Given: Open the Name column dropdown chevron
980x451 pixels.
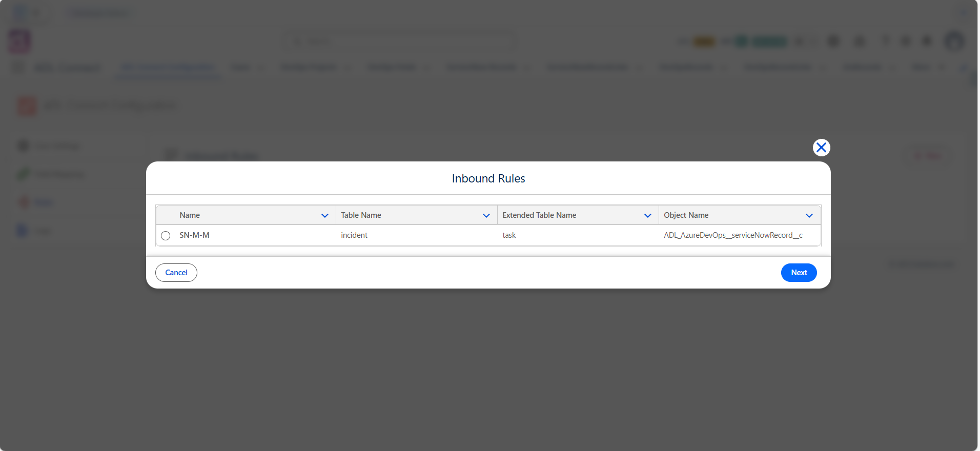Looking at the screenshot, I should 325,215.
